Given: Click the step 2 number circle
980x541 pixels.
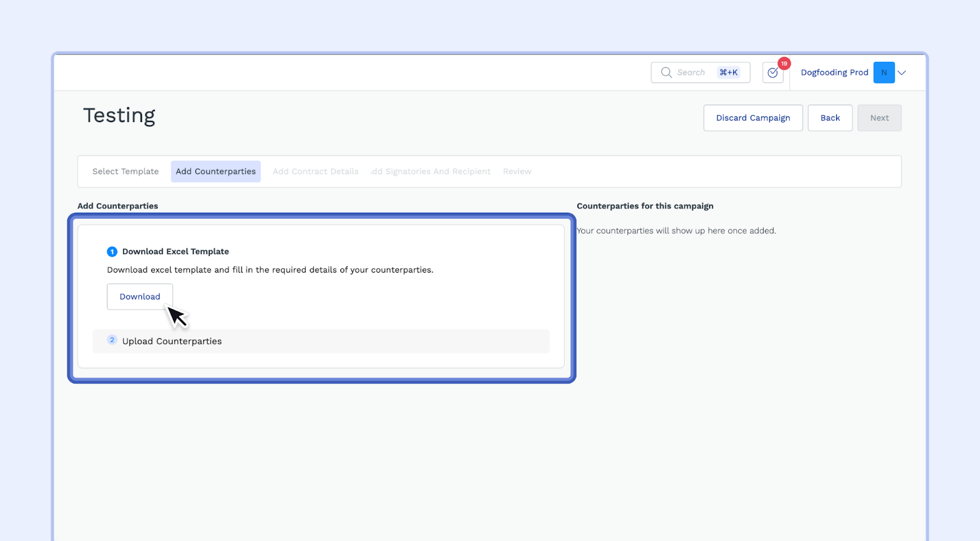Looking at the screenshot, I should [x=112, y=340].
